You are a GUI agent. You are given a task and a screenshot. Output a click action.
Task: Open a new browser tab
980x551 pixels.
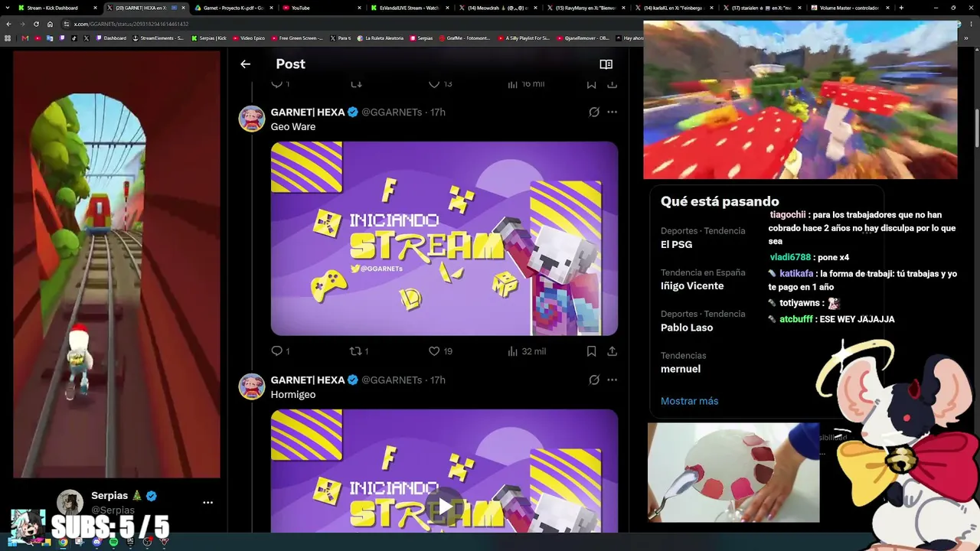click(x=901, y=8)
